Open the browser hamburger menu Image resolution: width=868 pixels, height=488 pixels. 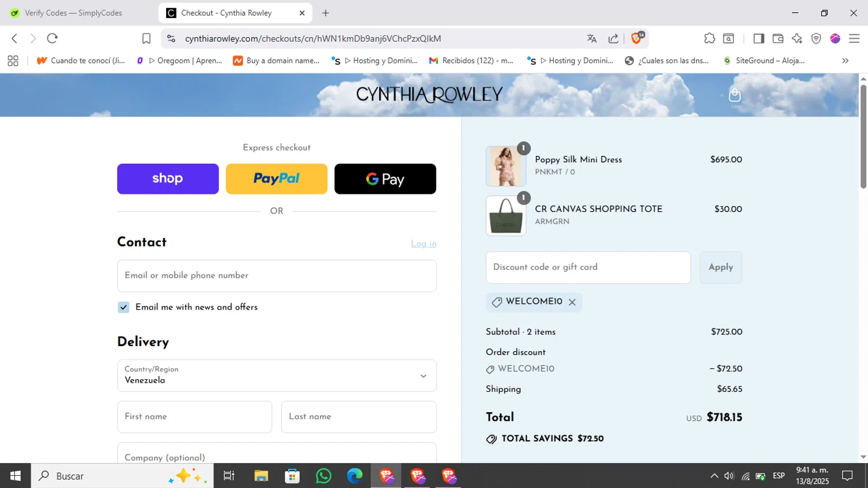pos(854,38)
